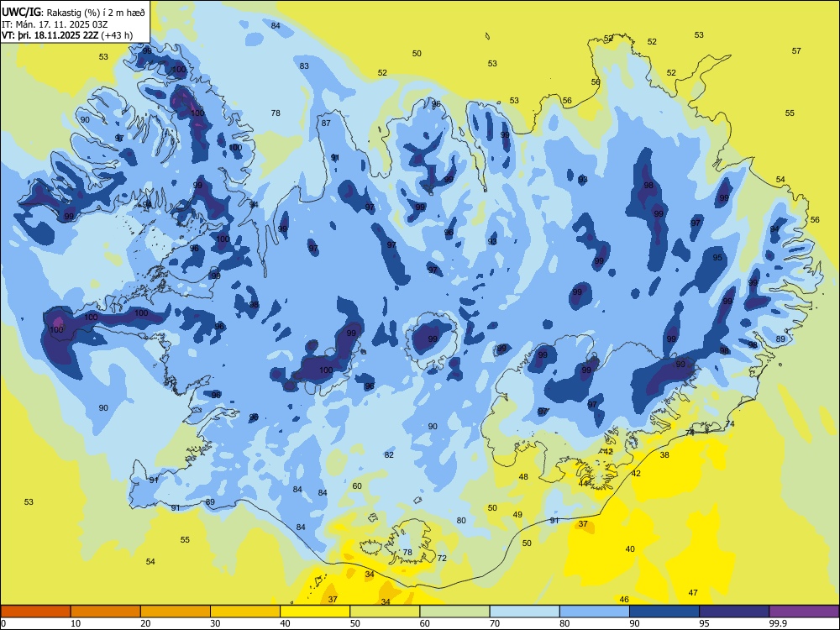The height and width of the screenshot is (630, 840).
Task: Click the dark orange 0–10 legend swatch
Action: click(x=35, y=612)
